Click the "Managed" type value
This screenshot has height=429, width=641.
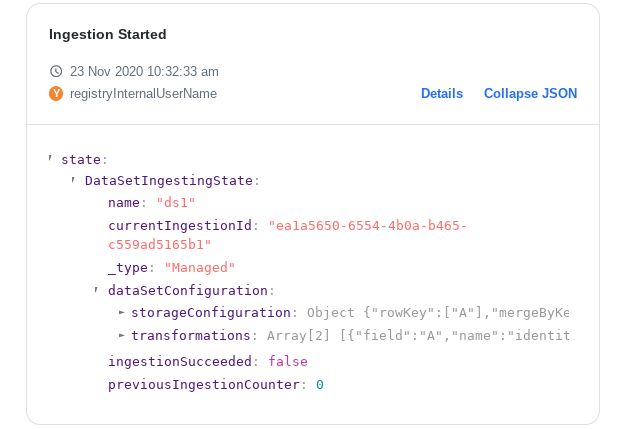[x=199, y=267]
